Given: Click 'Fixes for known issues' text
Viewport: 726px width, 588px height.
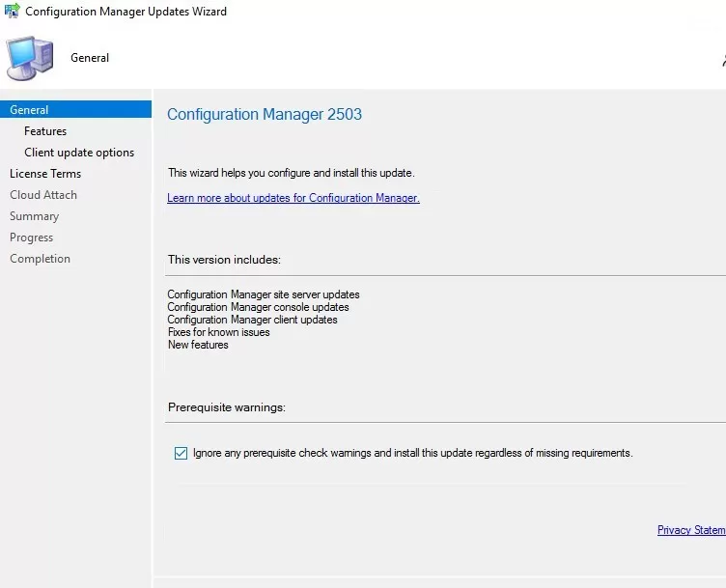Looking at the screenshot, I should coord(218,332).
